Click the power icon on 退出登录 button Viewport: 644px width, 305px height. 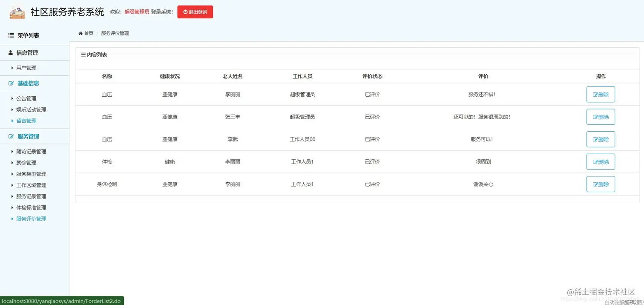[x=185, y=12]
